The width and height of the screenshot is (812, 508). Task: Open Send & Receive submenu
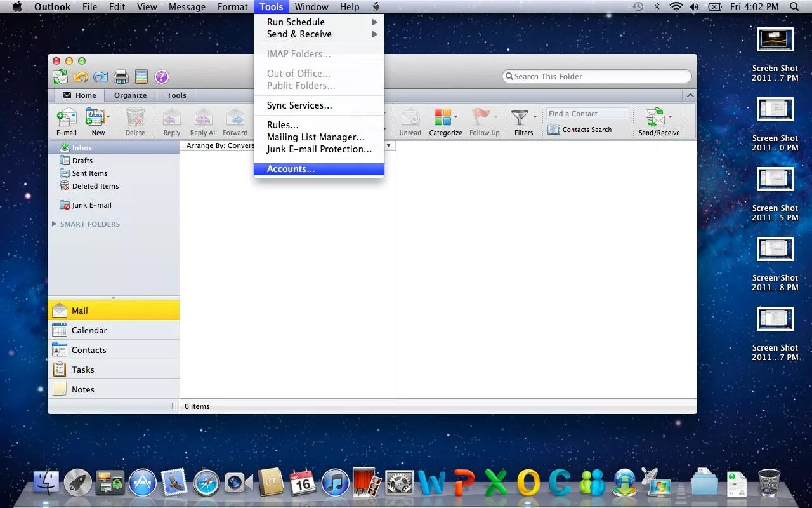click(319, 34)
